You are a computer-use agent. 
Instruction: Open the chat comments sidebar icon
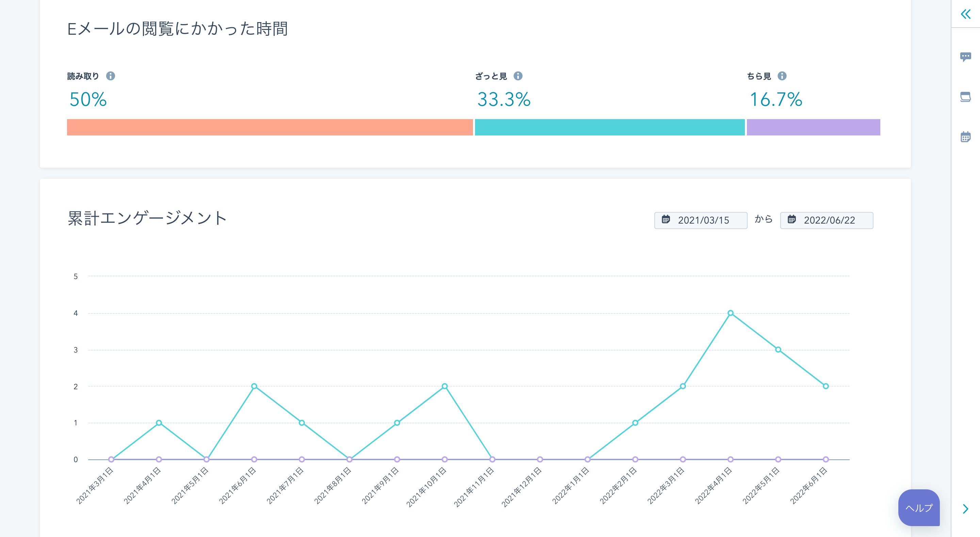pos(966,57)
